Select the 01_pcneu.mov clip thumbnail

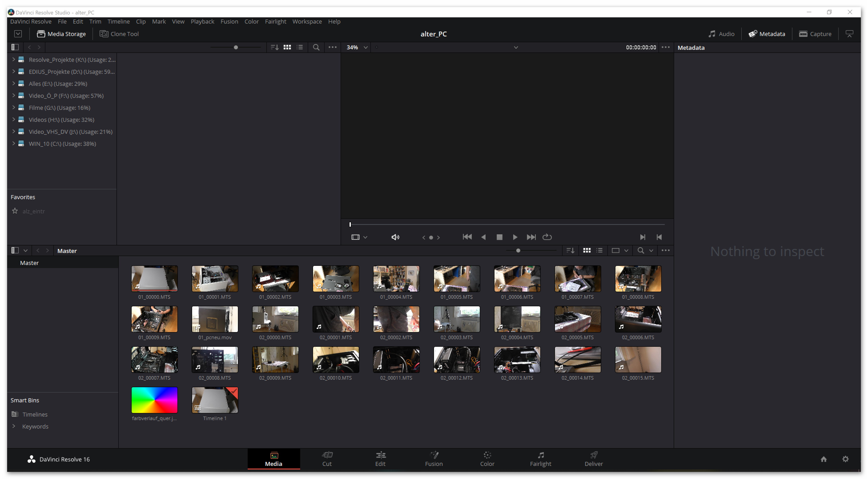[x=215, y=319]
